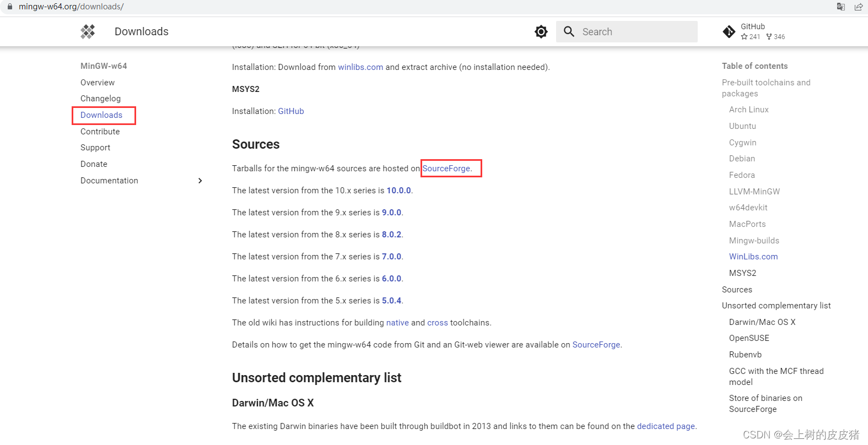Open the Contribute sidebar page
The width and height of the screenshot is (868, 445).
(x=100, y=132)
